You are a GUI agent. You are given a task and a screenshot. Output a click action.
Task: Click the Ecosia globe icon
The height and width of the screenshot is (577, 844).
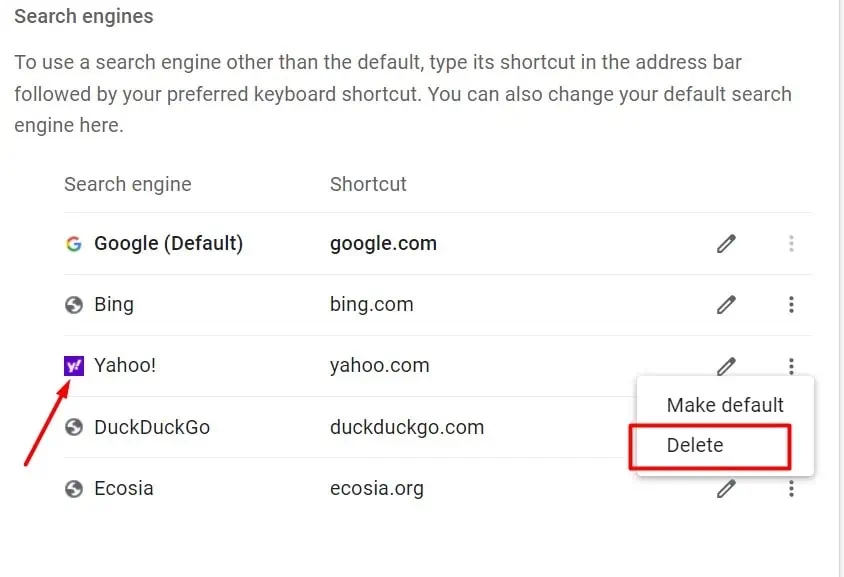pyautogui.click(x=73, y=488)
